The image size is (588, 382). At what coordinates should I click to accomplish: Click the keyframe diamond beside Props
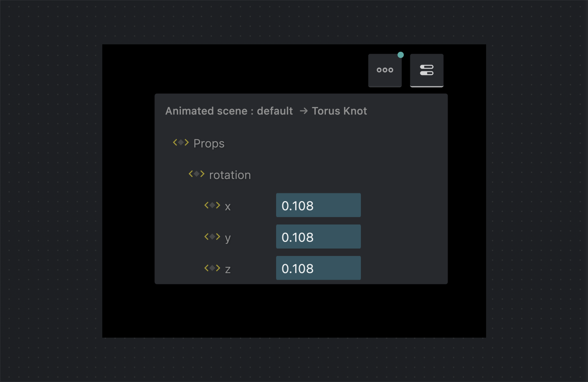(x=181, y=142)
